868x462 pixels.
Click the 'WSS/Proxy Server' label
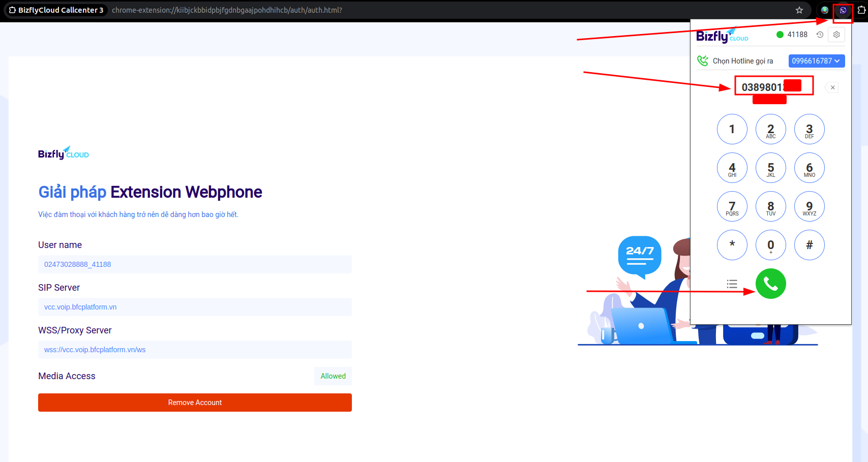click(x=75, y=330)
